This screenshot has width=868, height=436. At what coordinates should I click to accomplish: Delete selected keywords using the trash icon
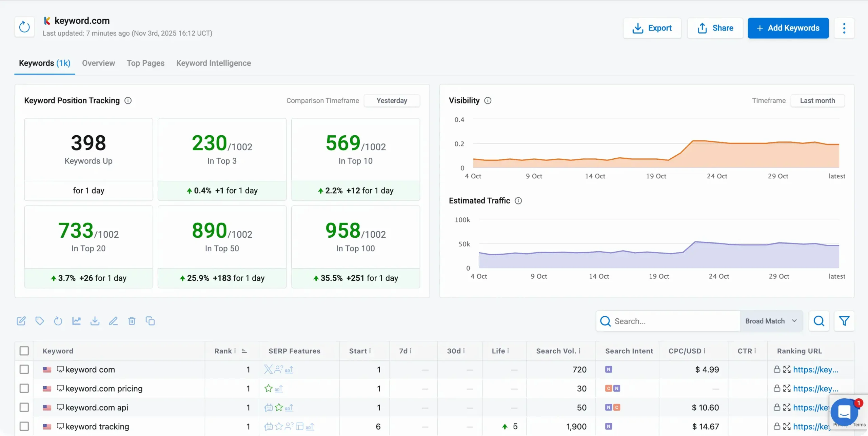(x=132, y=321)
